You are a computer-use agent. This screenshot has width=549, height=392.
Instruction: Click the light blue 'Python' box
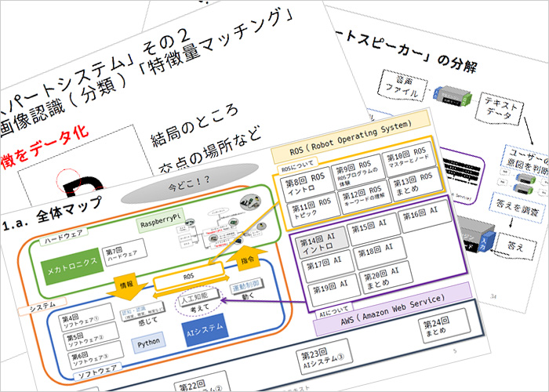pyautogui.click(x=148, y=343)
